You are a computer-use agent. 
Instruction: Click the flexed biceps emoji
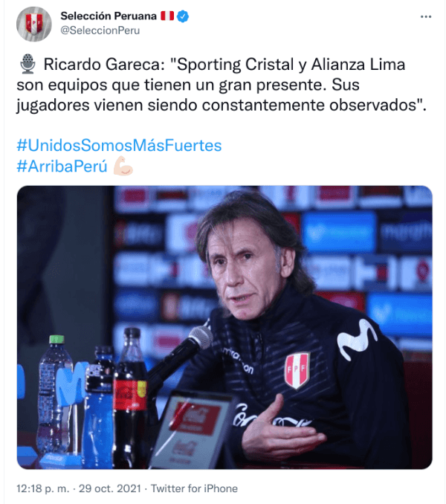click(123, 166)
